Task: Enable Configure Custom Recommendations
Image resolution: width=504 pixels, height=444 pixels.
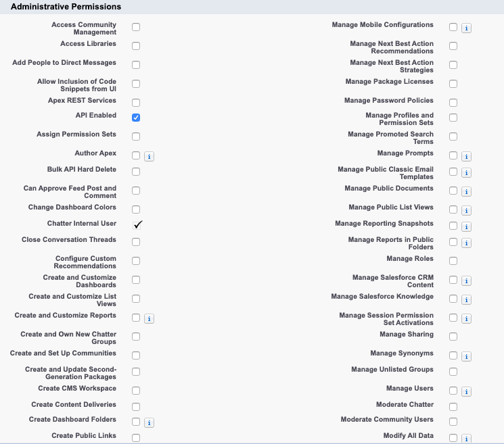Action: 136,261
